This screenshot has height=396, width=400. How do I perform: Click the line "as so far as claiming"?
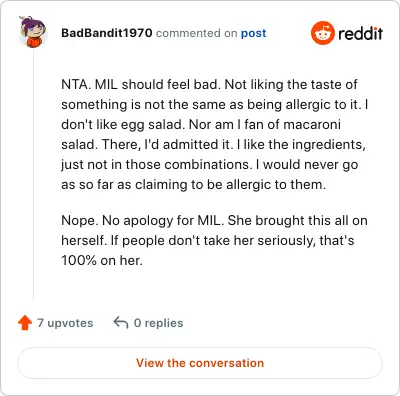tap(193, 185)
